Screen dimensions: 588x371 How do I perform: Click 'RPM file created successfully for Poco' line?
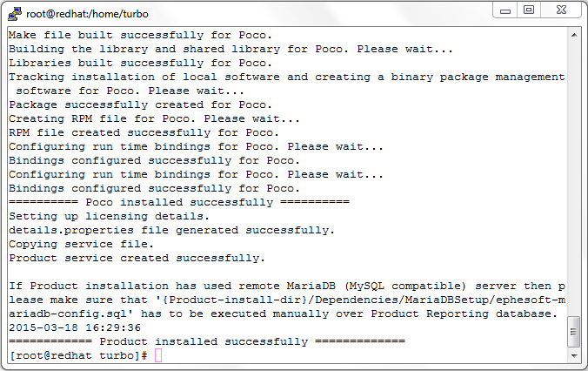coord(144,132)
